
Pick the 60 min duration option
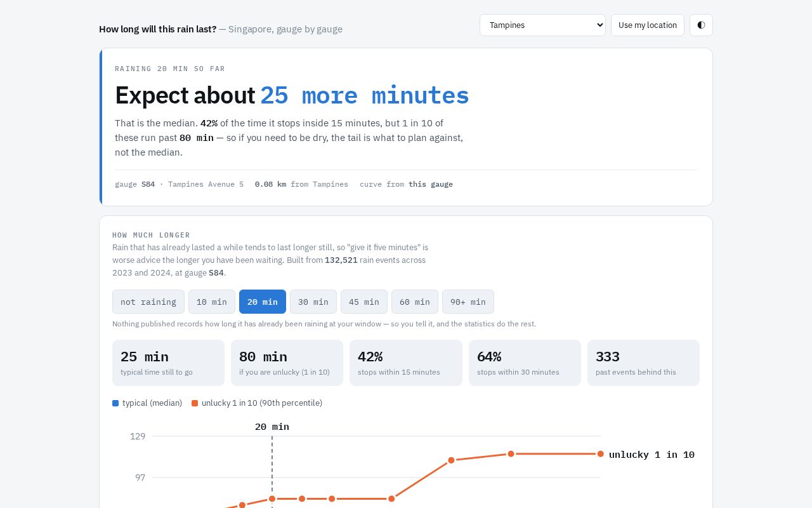pos(415,302)
